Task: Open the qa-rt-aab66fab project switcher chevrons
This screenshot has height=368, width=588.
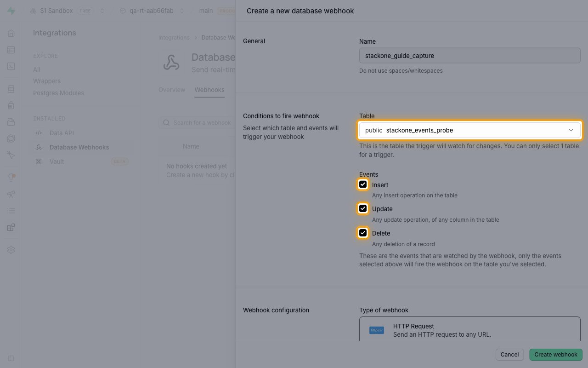Action: pyautogui.click(x=182, y=11)
